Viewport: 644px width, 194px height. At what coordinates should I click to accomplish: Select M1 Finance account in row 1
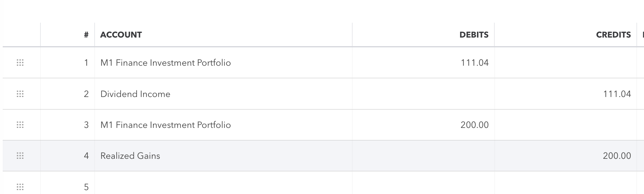(165, 63)
